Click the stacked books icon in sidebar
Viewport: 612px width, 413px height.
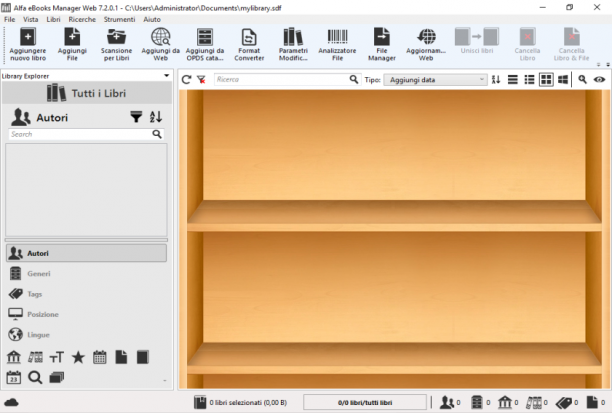point(57,377)
